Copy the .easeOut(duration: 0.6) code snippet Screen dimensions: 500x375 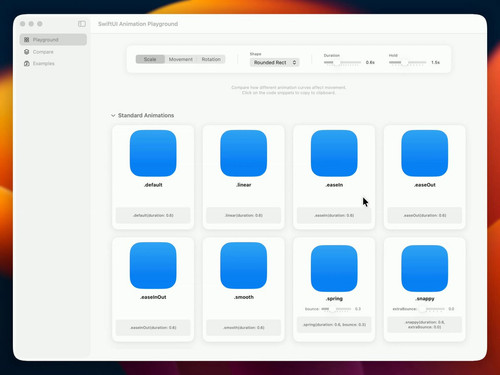click(x=425, y=215)
